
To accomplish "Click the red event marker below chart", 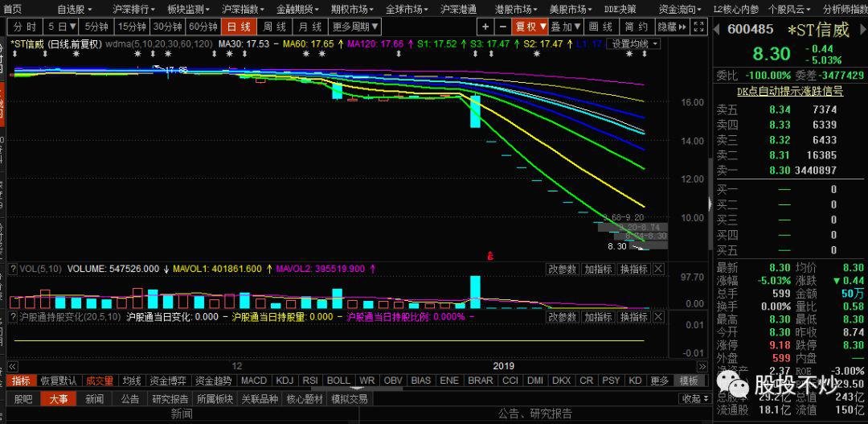I will pos(489,256).
